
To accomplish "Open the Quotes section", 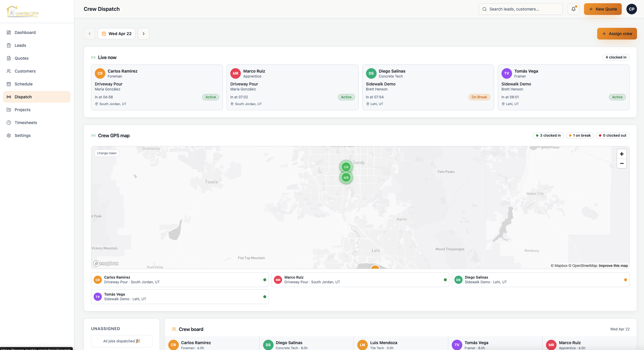I will tap(21, 58).
